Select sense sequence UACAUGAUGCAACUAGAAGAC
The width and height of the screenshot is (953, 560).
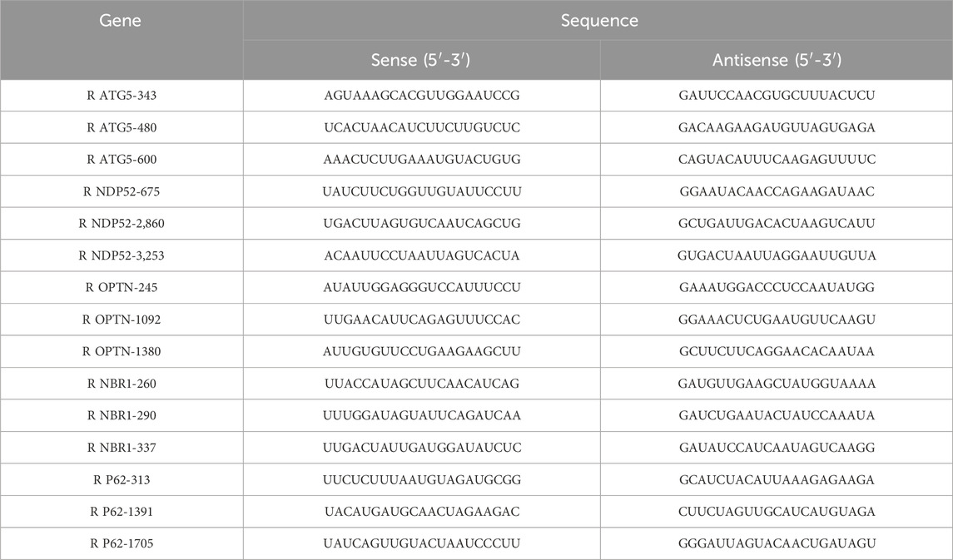[x=421, y=512]
